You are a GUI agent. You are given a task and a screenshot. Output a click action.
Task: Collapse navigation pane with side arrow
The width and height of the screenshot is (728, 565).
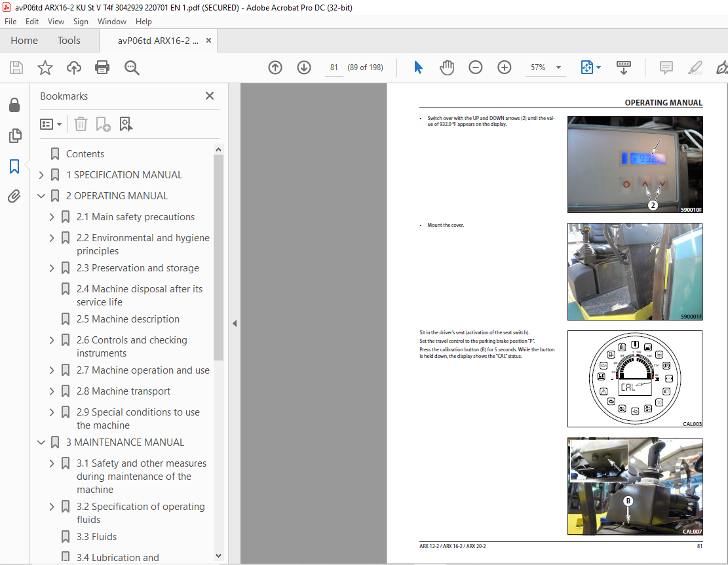pyautogui.click(x=235, y=324)
